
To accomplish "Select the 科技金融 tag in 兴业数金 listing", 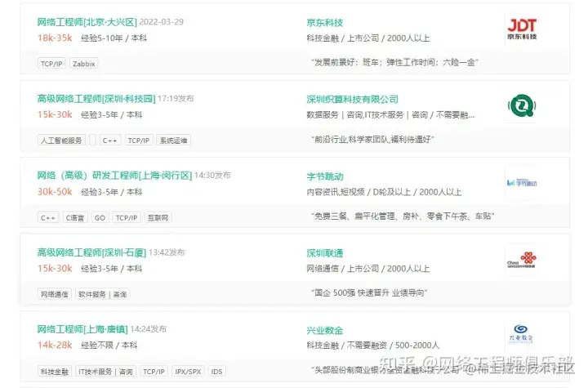I will (x=55, y=372).
